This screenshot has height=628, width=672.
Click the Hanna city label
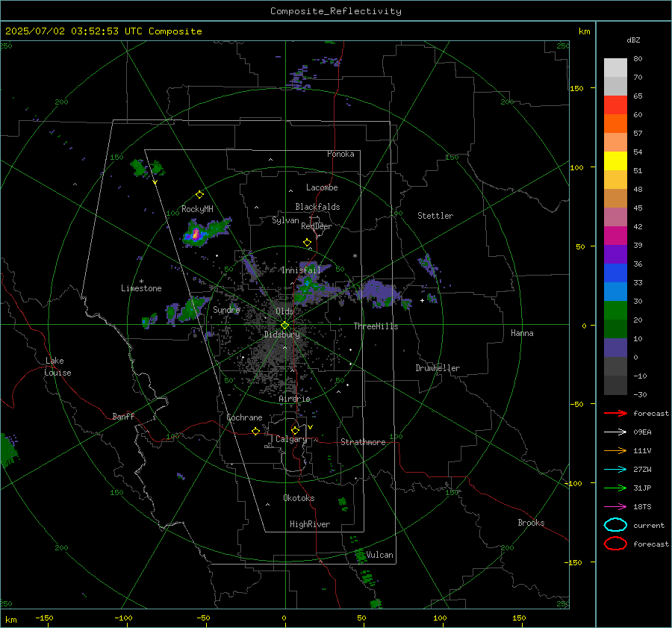tap(522, 333)
